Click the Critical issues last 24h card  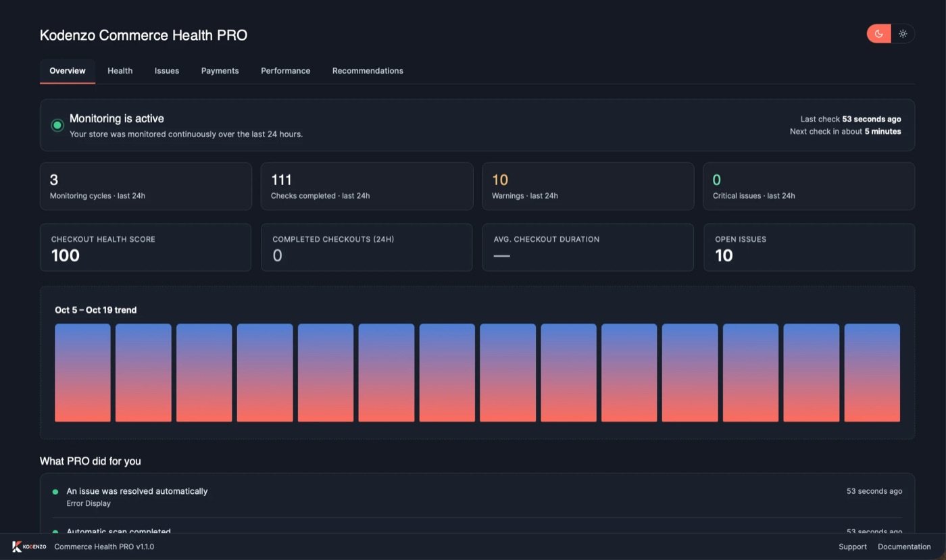(809, 186)
